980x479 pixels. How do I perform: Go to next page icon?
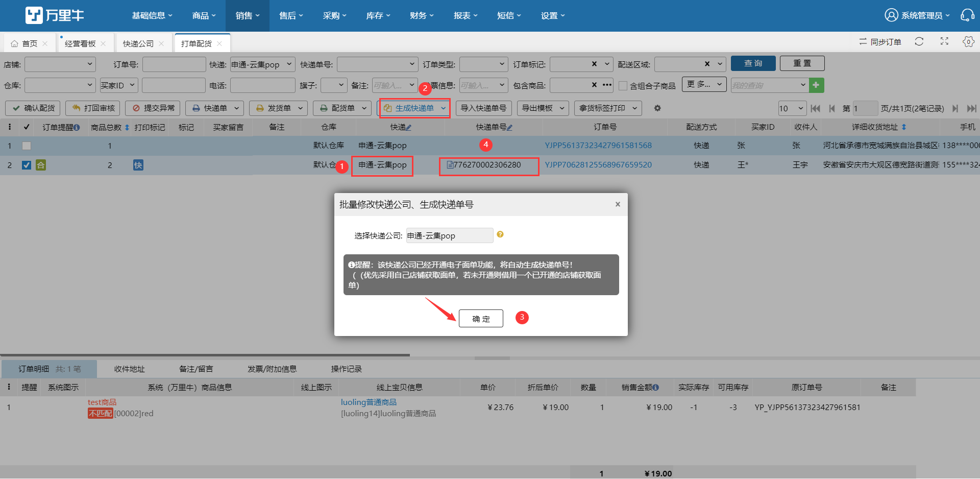point(955,108)
